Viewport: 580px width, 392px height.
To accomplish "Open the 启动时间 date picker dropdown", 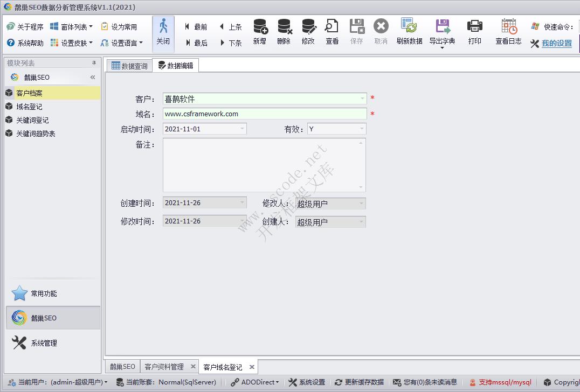I will 242,129.
